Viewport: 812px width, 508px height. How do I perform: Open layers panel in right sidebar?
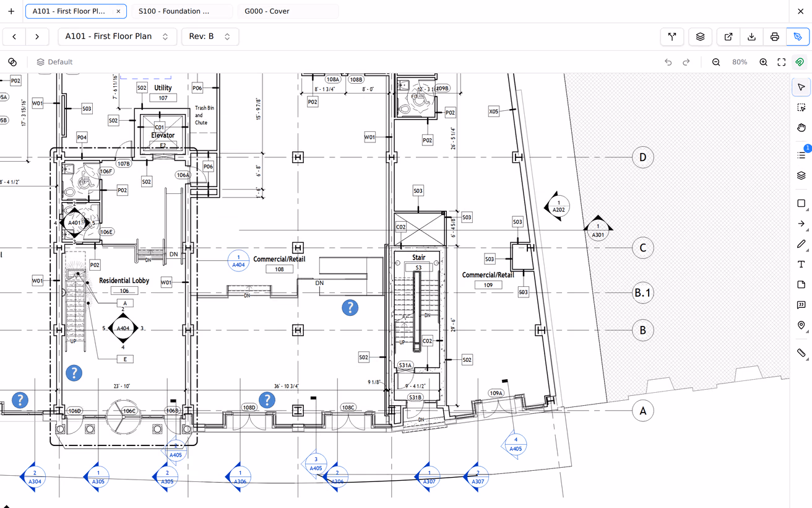point(801,176)
